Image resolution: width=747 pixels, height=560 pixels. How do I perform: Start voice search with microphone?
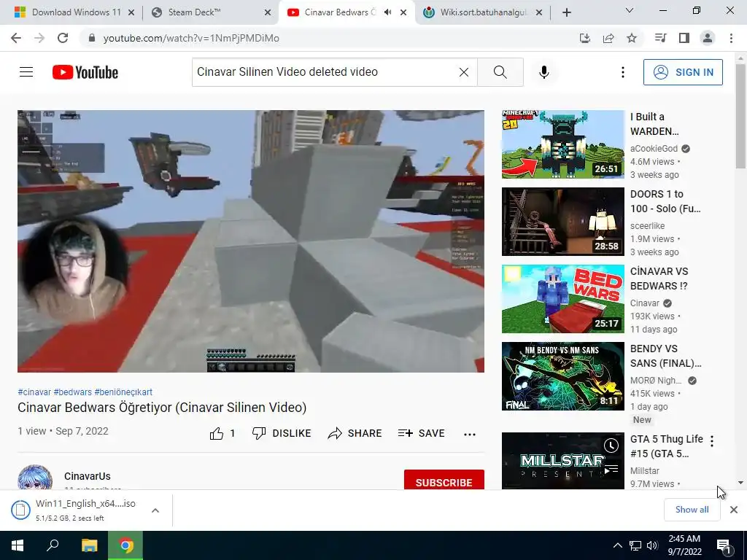[x=544, y=72]
